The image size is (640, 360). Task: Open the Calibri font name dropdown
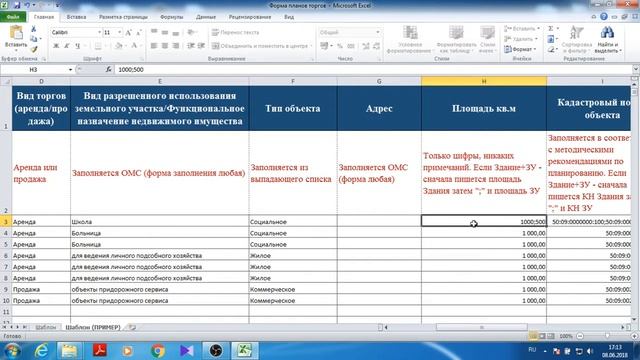pyautogui.click(x=99, y=32)
